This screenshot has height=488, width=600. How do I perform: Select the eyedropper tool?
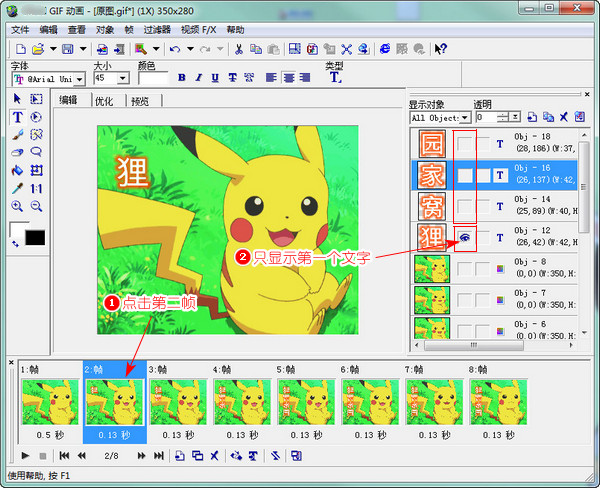click(x=17, y=188)
